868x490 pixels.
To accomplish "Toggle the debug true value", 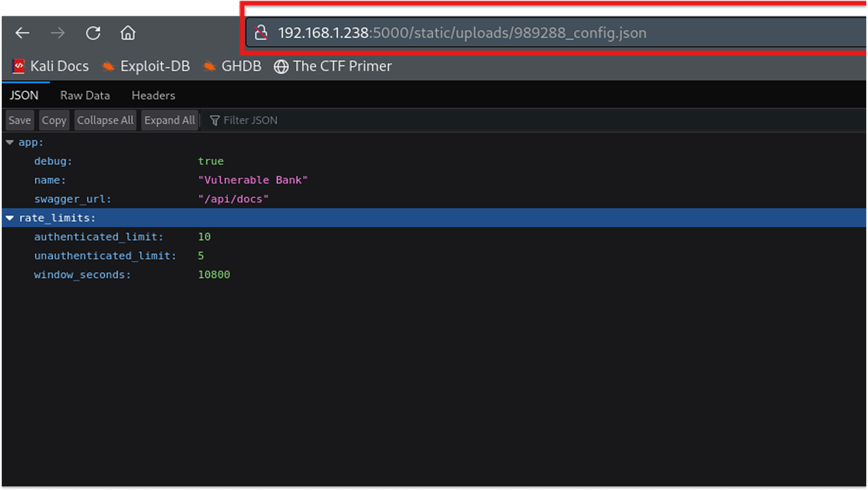I will (x=211, y=161).
